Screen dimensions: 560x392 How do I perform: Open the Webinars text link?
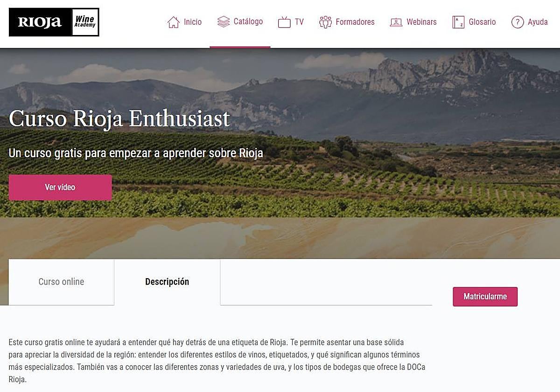(x=421, y=22)
